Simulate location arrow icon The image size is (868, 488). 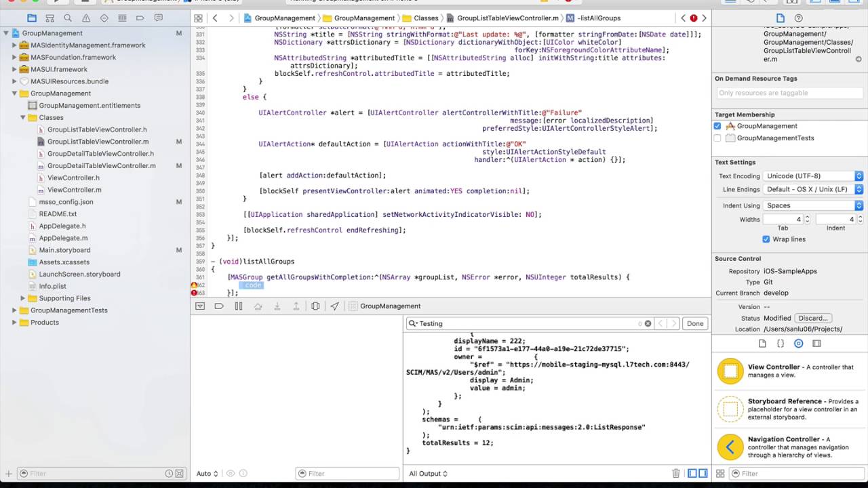pyautogui.click(x=334, y=306)
